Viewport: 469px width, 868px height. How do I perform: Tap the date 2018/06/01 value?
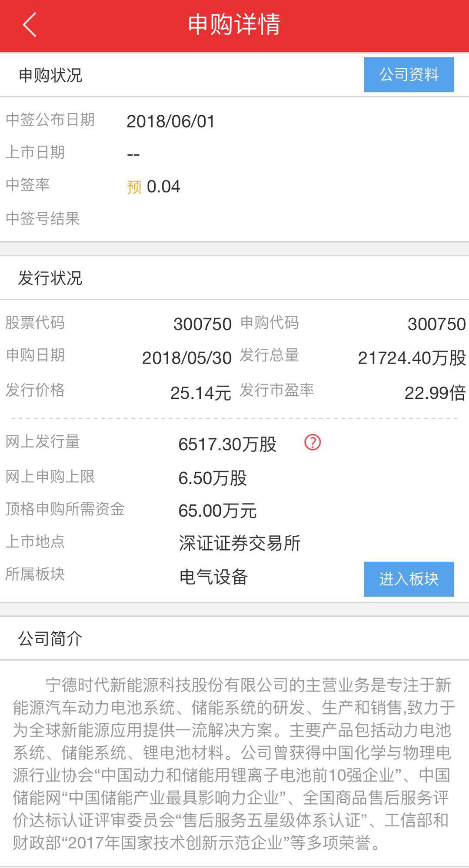[171, 121]
